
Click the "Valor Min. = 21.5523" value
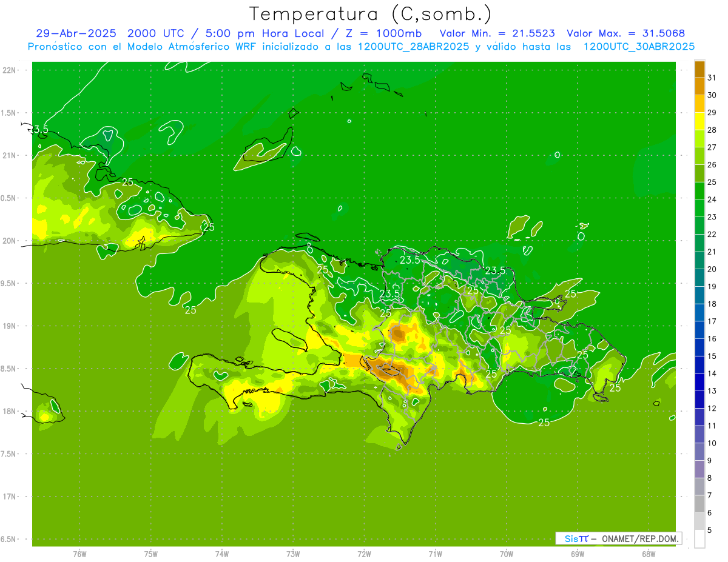tap(497, 33)
